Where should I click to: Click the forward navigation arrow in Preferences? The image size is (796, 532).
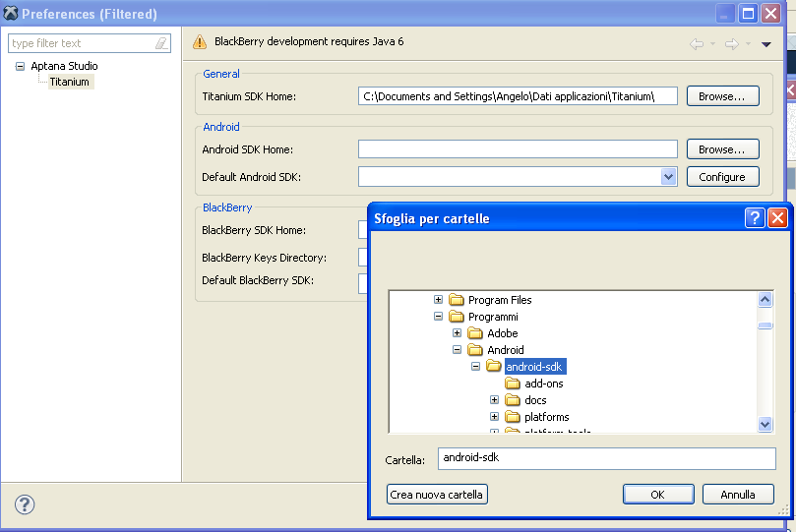click(732, 44)
